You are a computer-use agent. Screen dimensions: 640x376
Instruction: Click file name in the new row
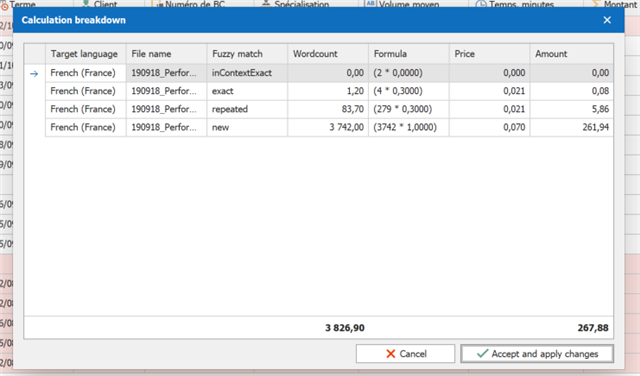(x=167, y=127)
